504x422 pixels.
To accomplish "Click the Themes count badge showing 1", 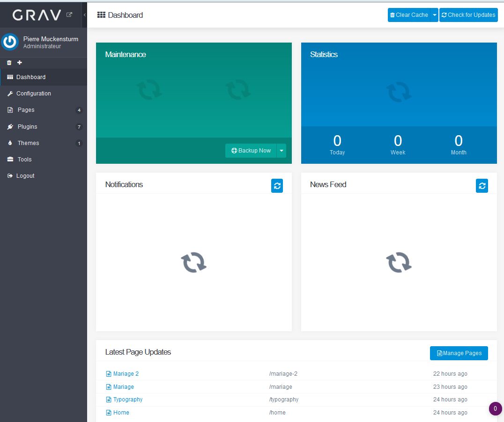I will pyautogui.click(x=79, y=143).
